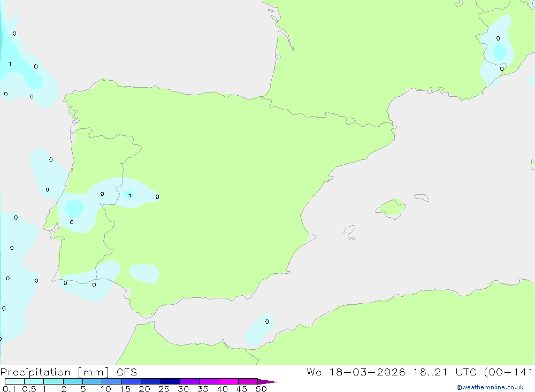This screenshot has height=392, width=535.
Task: Pick the purple legend swatch between 30 and 35
Action: click(190, 381)
